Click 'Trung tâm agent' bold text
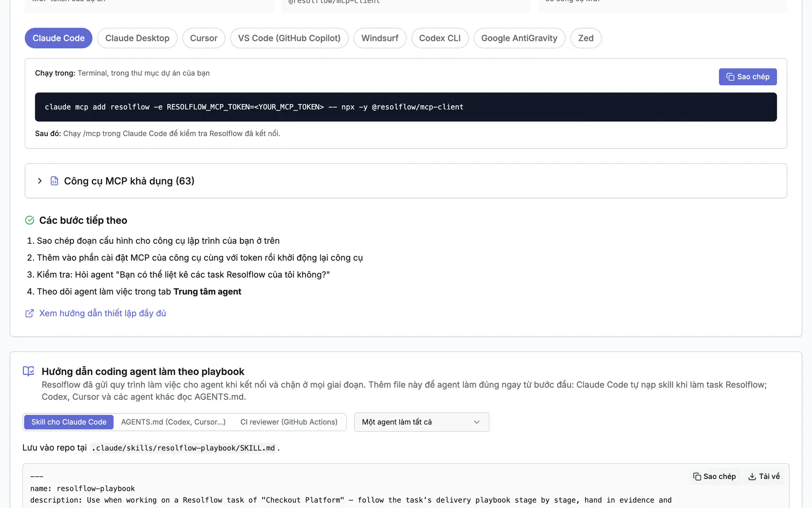 (207, 292)
